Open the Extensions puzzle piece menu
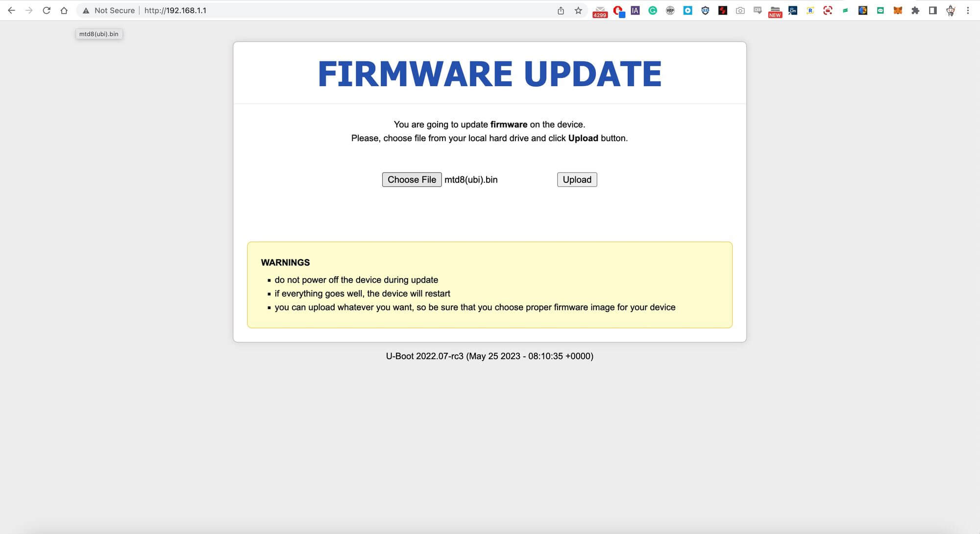Screen dimensions: 980x534 915,10
